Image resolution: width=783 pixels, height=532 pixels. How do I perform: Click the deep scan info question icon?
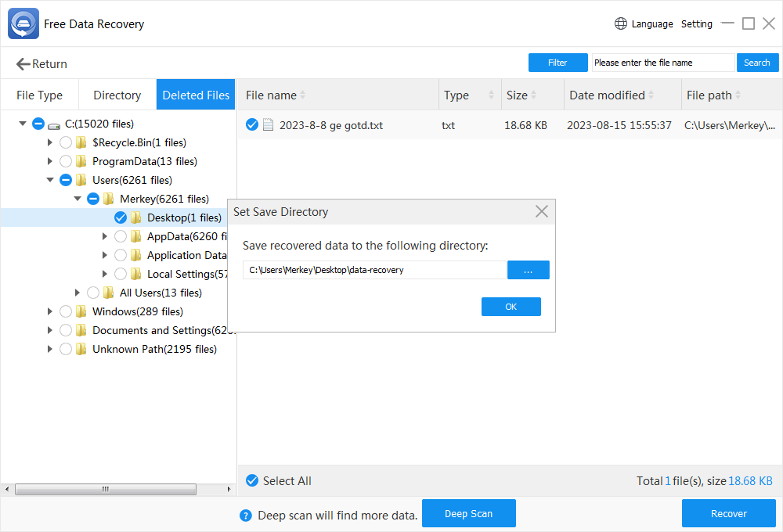246,516
